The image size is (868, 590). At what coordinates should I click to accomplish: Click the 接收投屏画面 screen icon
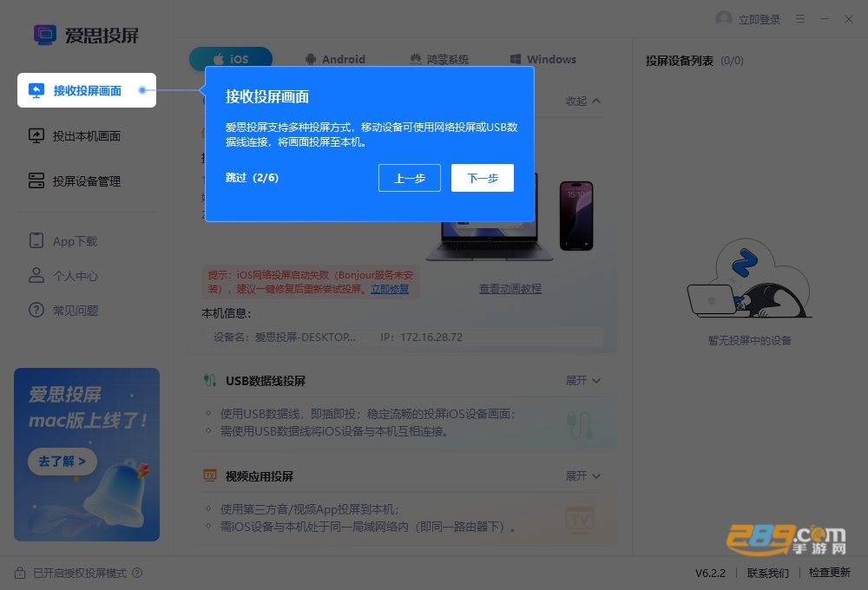pyautogui.click(x=36, y=90)
